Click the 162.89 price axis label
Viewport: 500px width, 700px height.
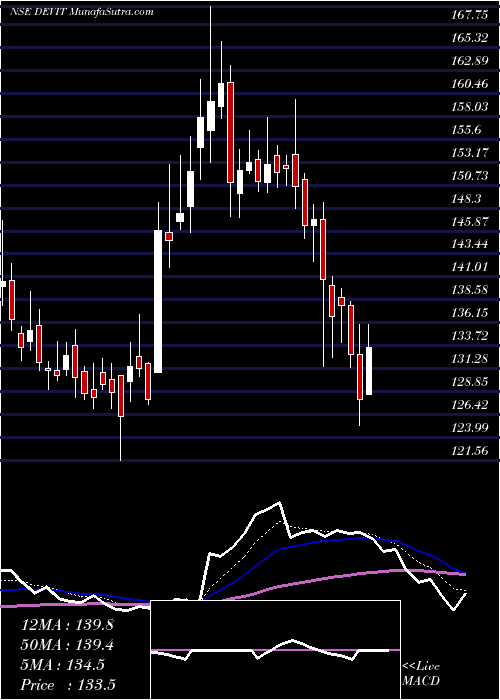pos(469,61)
